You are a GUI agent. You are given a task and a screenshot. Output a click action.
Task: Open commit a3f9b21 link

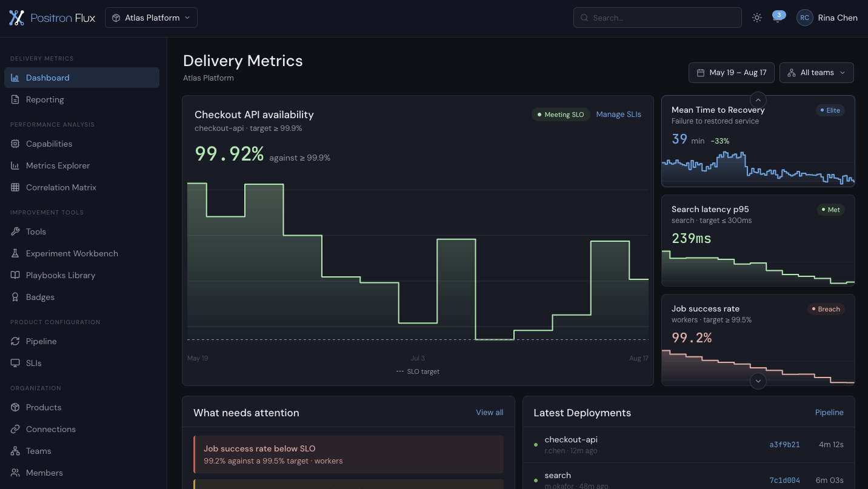784,445
